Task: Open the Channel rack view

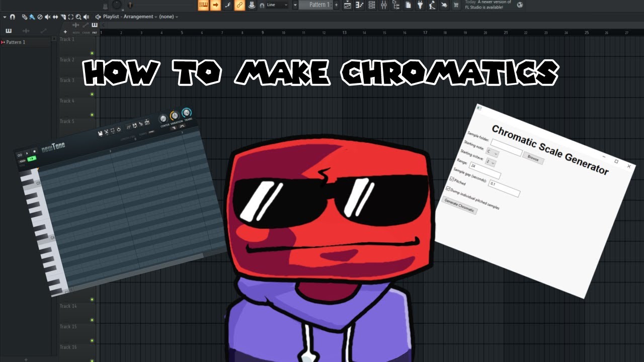Action: (371, 5)
